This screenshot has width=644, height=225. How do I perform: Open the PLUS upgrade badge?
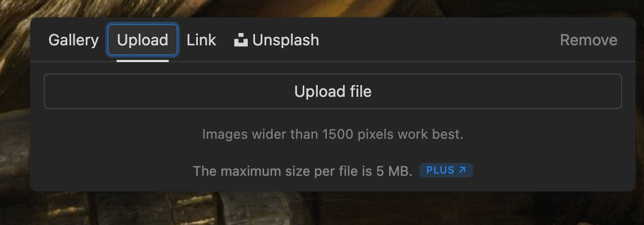(x=446, y=170)
